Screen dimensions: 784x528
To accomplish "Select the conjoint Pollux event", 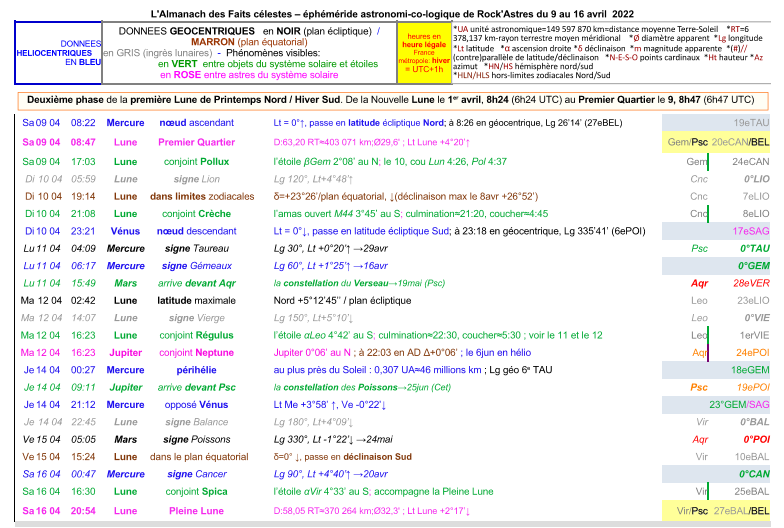I will (x=196, y=161).
